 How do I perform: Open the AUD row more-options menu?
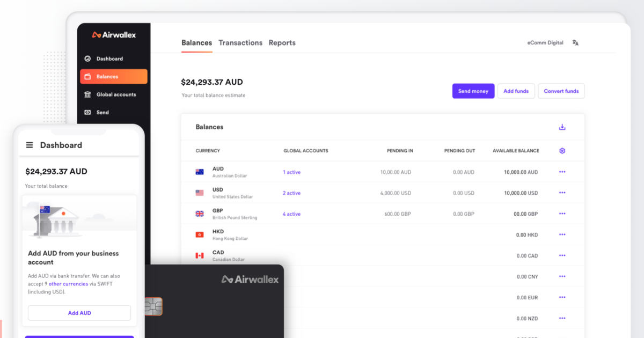coord(562,172)
